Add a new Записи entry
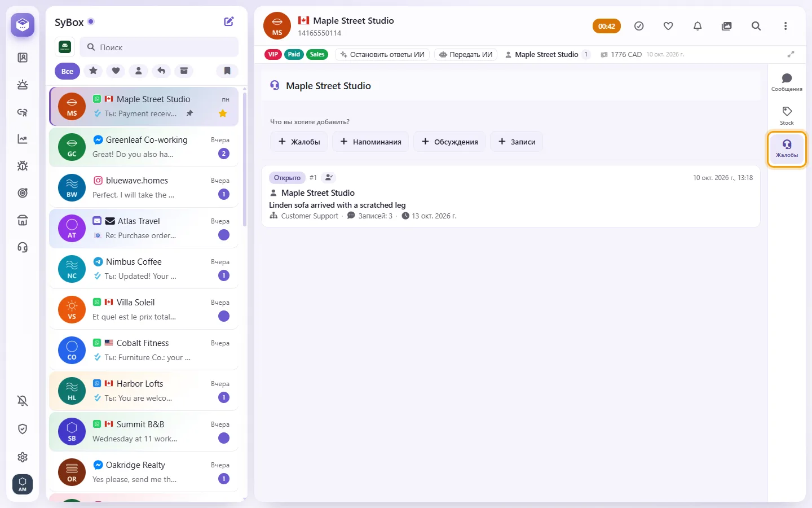Image resolution: width=812 pixels, height=508 pixels. 517,142
